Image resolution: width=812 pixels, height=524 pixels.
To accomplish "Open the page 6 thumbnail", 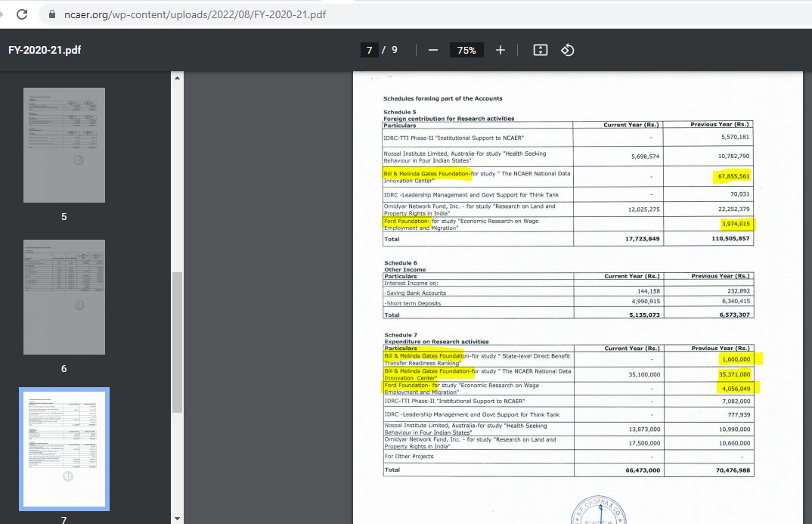I will [64, 296].
